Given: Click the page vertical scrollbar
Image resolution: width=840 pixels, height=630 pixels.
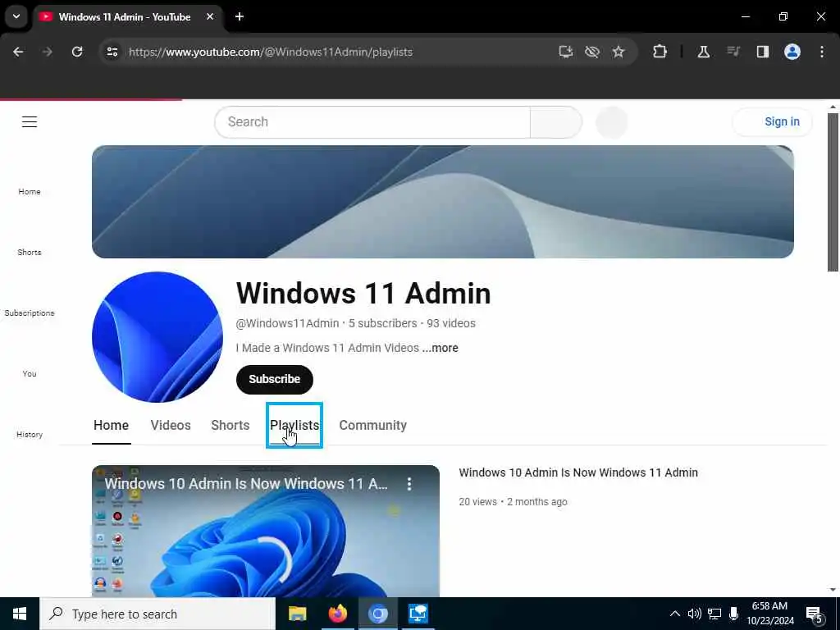Looking at the screenshot, I should (833, 192).
